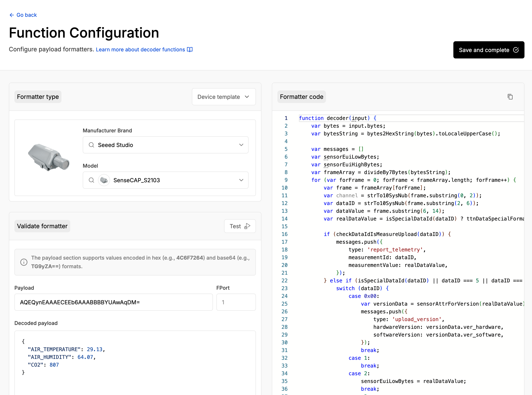
Task: Click the search icon in Manufacturer Brand field
Action: pyautogui.click(x=91, y=145)
